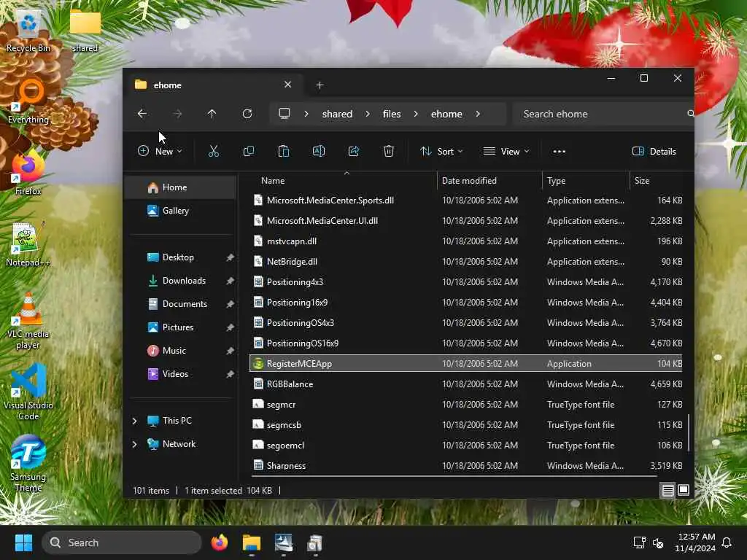Open the Sort dropdown menu
This screenshot has width=747, height=560.
[441, 152]
